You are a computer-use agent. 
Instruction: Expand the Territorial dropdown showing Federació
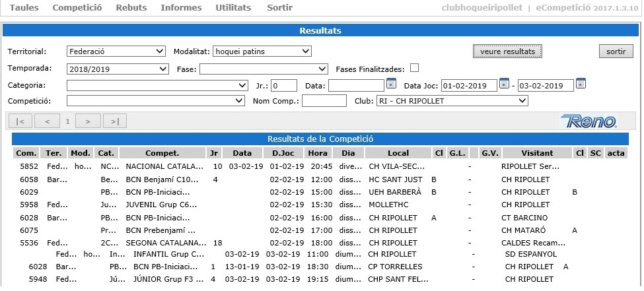click(x=116, y=51)
